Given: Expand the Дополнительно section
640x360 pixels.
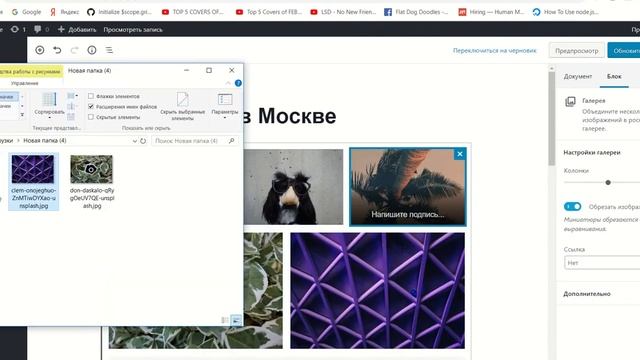Looking at the screenshot, I should [x=587, y=293].
